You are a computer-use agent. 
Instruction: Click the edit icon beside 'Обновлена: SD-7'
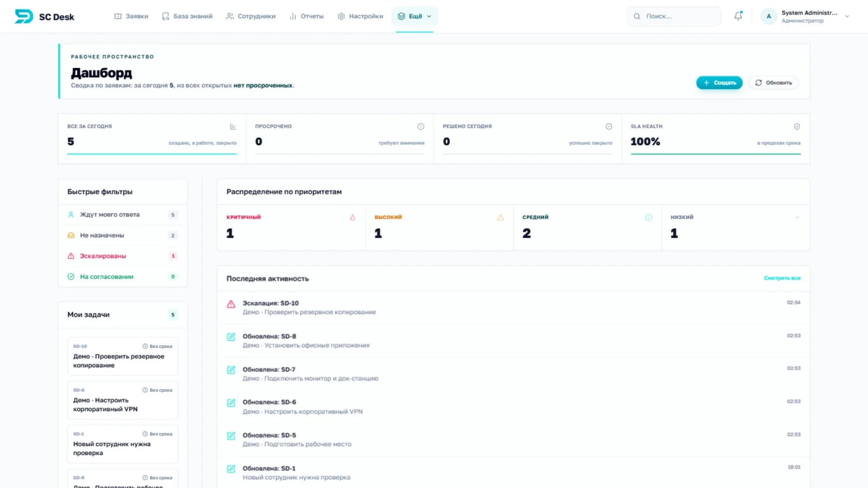coord(231,370)
